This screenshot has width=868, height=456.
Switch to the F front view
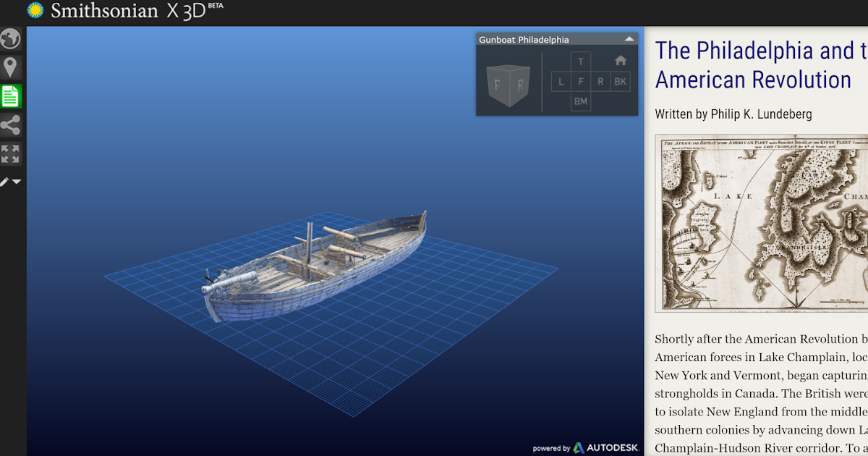pos(581,82)
